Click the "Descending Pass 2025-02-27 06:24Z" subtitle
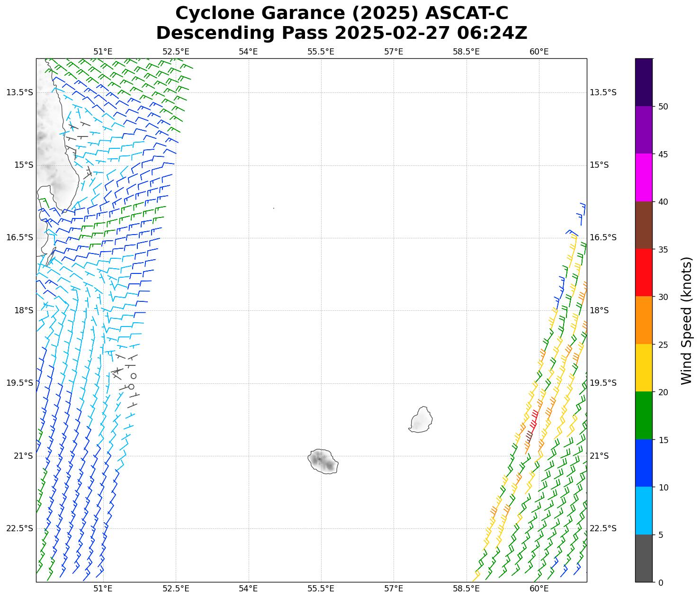 click(341, 33)
